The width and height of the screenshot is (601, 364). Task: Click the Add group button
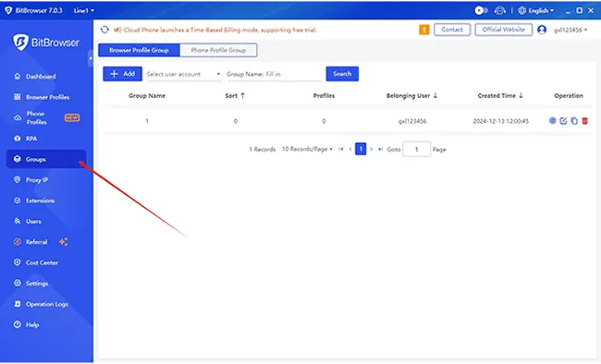point(122,74)
